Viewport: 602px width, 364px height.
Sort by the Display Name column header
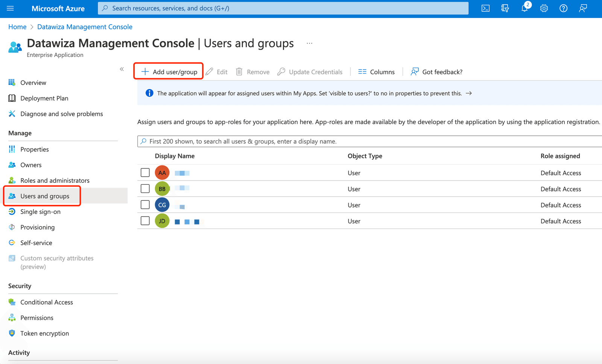[175, 156]
